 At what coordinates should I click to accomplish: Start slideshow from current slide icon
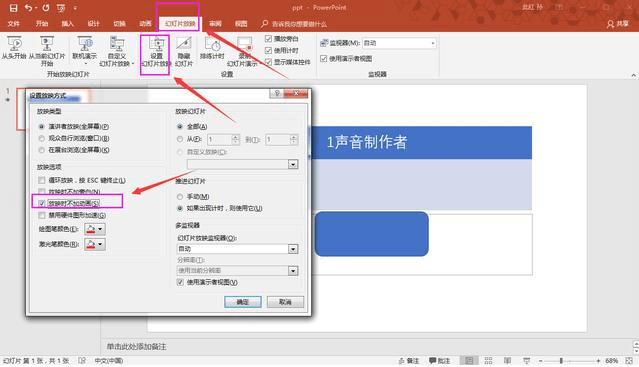(x=46, y=44)
